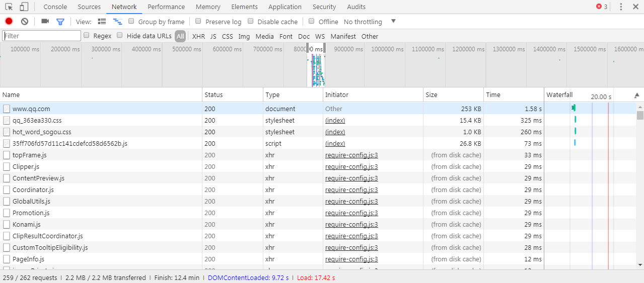Click right handle of timeline overview selection
644x283 pixels.
[x=324, y=49]
